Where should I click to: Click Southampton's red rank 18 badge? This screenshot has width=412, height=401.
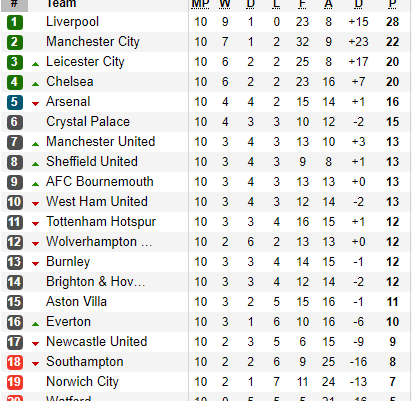click(x=15, y=362)
